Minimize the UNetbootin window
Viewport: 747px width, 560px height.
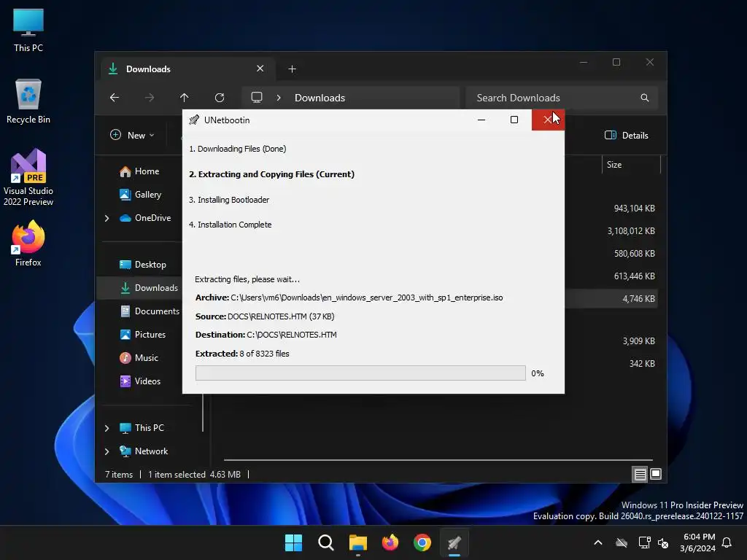[x=481, y=120]
